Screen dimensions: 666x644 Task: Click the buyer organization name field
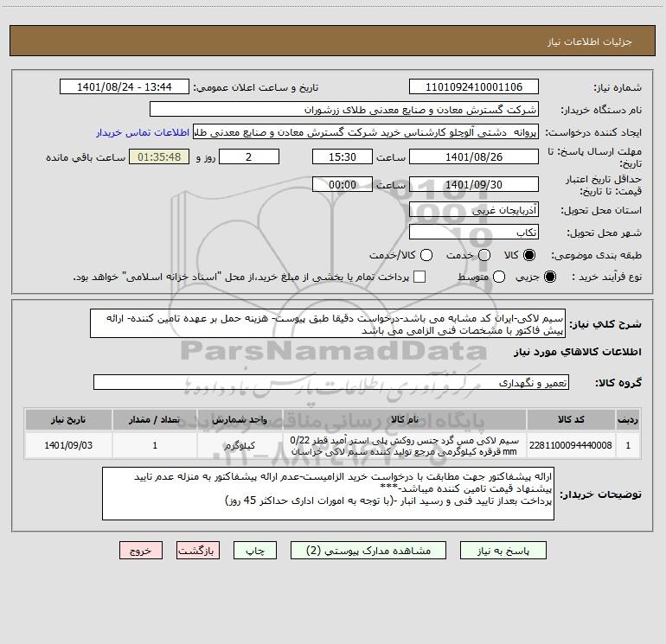click(x=344, y=110)
